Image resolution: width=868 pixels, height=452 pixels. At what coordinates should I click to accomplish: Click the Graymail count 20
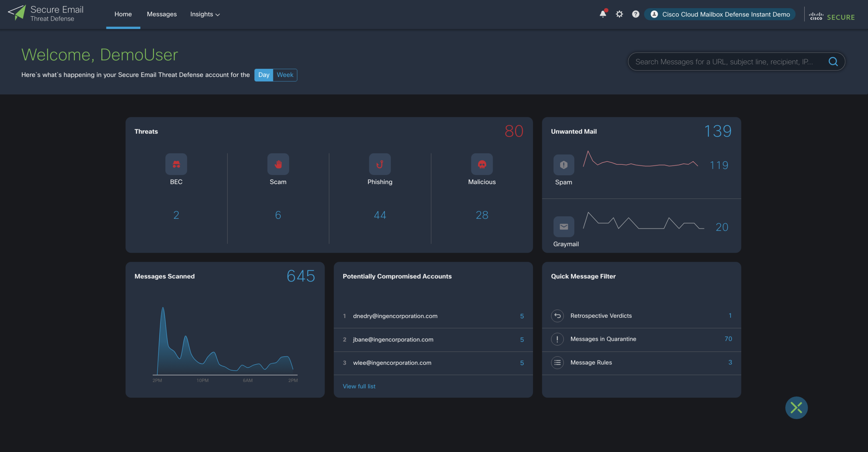722,227
